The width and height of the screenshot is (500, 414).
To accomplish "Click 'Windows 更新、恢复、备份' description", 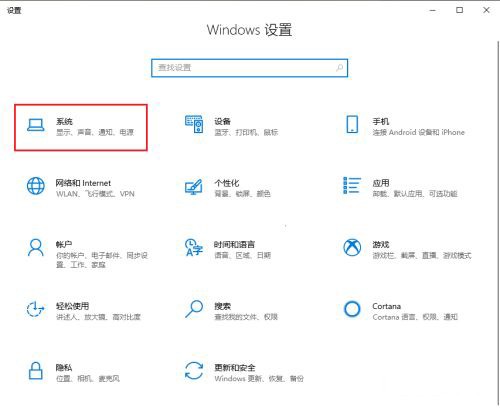I will 259,379.
